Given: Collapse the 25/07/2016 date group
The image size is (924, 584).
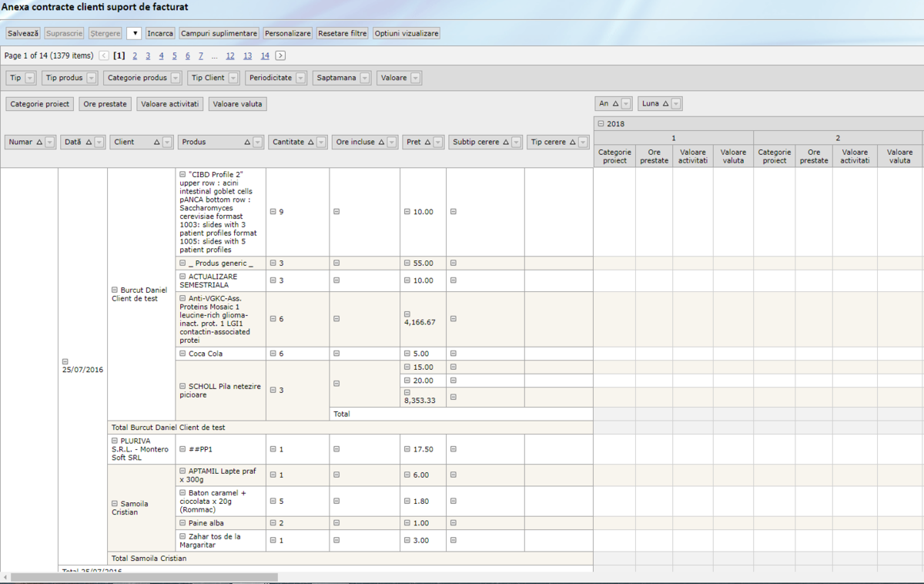Looking at the screenshot, I should (65, 361).
